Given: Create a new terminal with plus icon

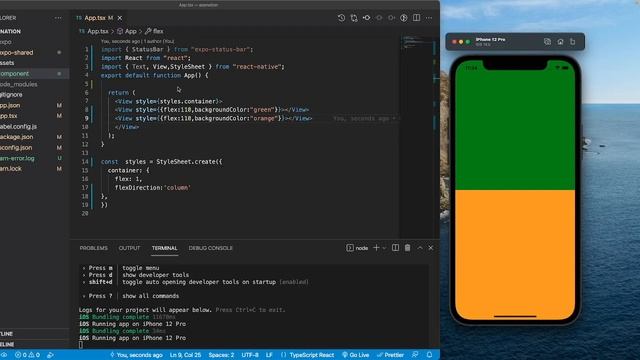Looking at the screenshot, I should (376, 248).
